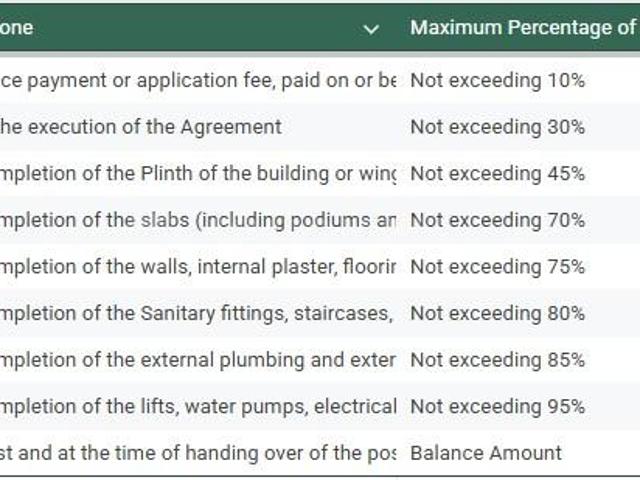Viewport: 640px width, 480px height.
Task: Click the Not exceeding 10% cell
Action: tap(497, 81)
